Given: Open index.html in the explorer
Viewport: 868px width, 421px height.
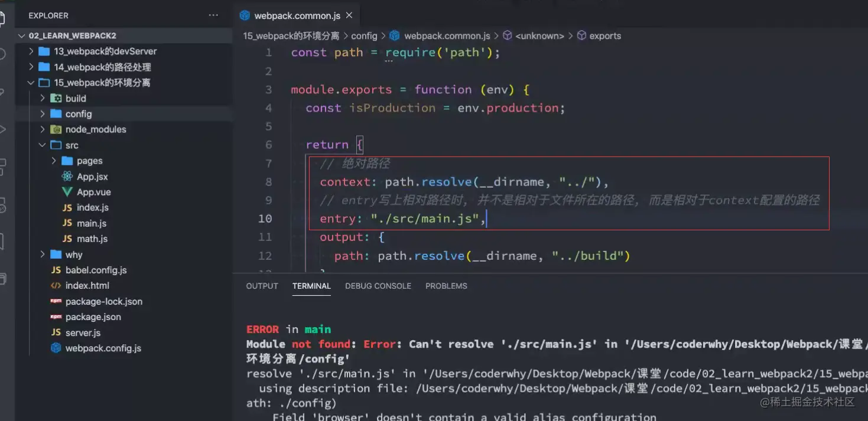Looking at the screenshot, I should pos(87,285).
